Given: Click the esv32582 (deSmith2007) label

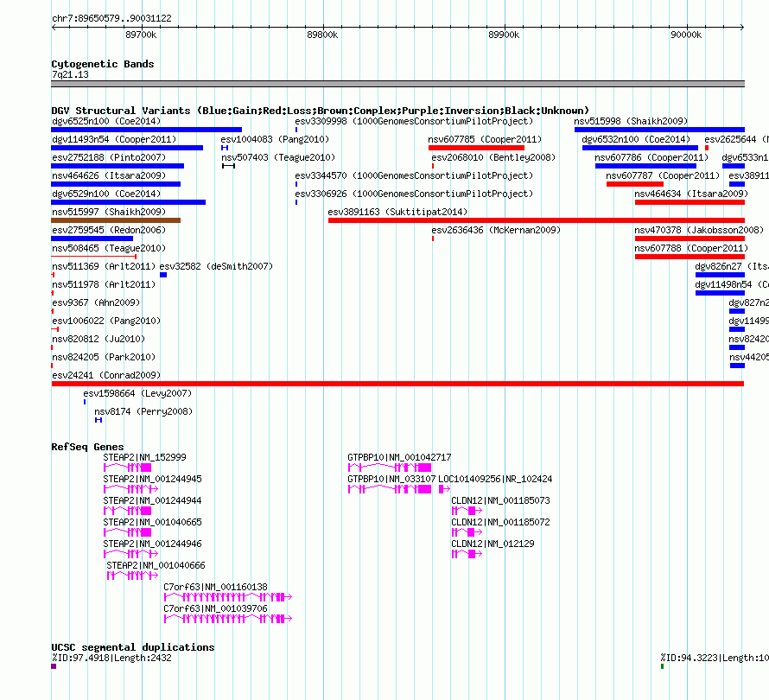Looking at the screenshot, I should click(x=216, y=266).
